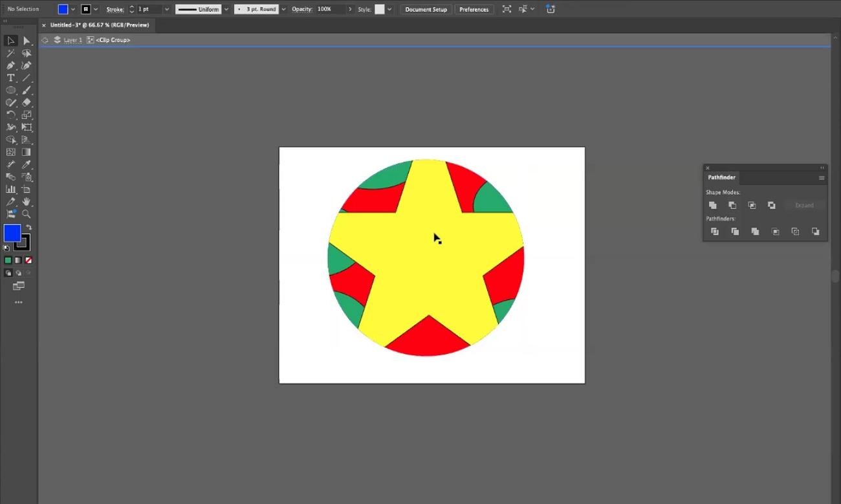The image size is (841, 504).
Task: Click Layer 1 in isolation breadcrumb
Action: tap(72, 40)
